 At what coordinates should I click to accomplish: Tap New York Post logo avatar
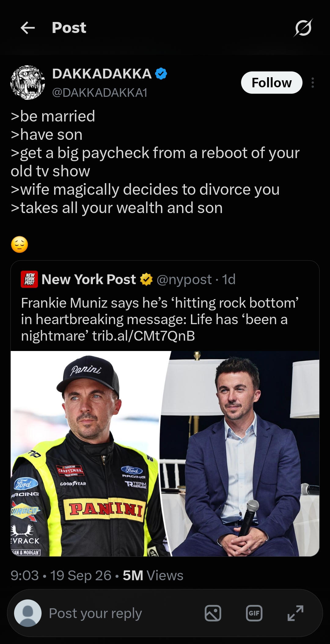pos(30,279)
